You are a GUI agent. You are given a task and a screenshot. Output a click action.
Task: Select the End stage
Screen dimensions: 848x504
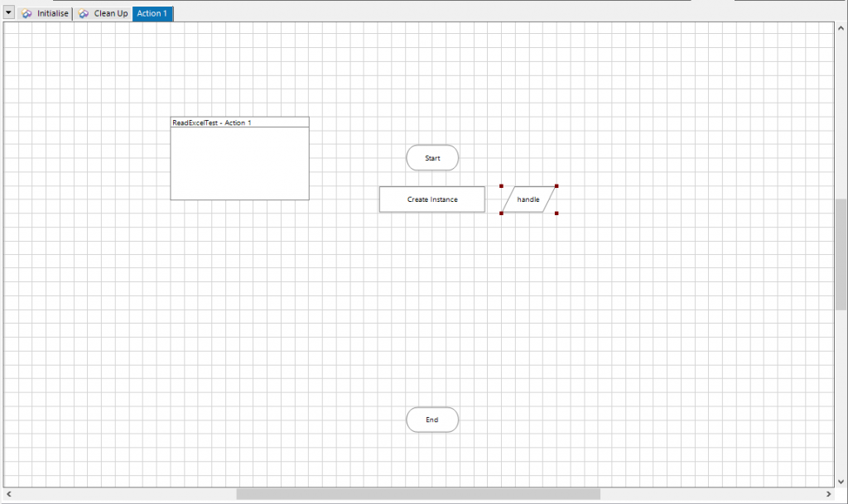432,420
